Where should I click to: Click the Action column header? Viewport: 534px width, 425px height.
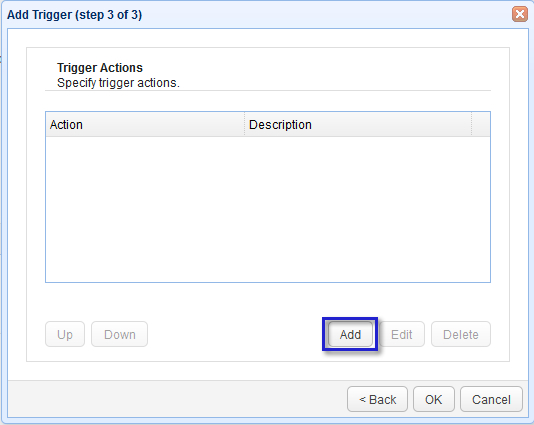[145, 125]
